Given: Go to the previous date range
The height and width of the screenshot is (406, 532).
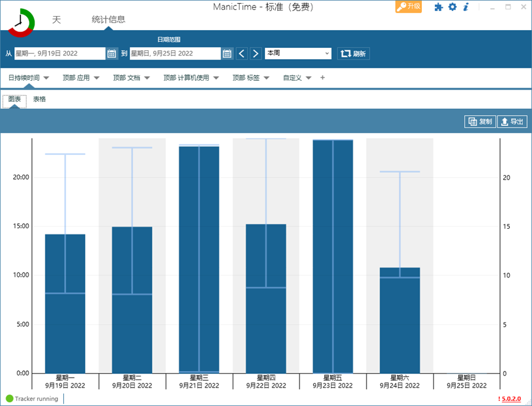Looking at the screenshot, I should click(242, 54).
